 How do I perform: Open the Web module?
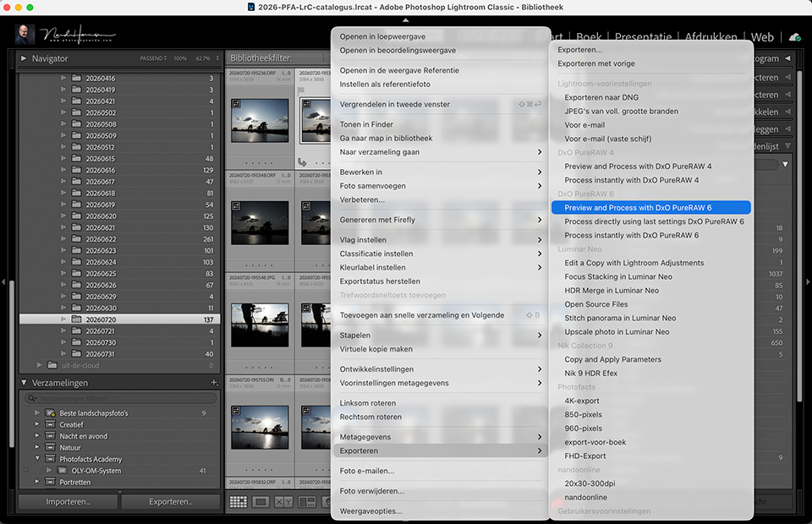click(762, 37)
